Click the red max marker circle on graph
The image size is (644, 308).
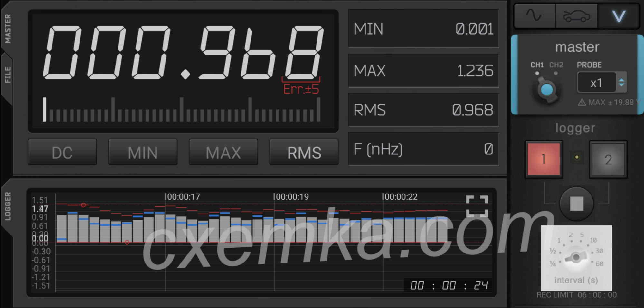pyautogui.click(x=83, y=205)
